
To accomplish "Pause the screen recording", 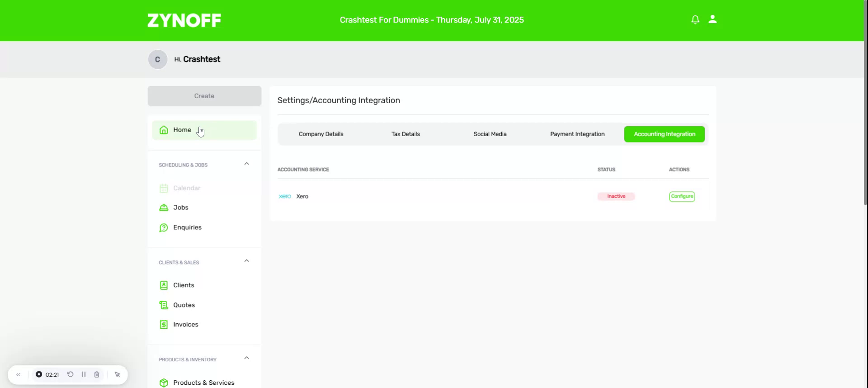I will (84, 374).
